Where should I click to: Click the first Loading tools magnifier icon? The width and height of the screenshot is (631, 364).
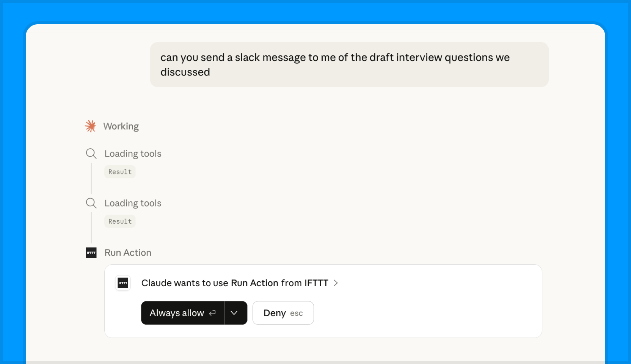click(91, 154)
